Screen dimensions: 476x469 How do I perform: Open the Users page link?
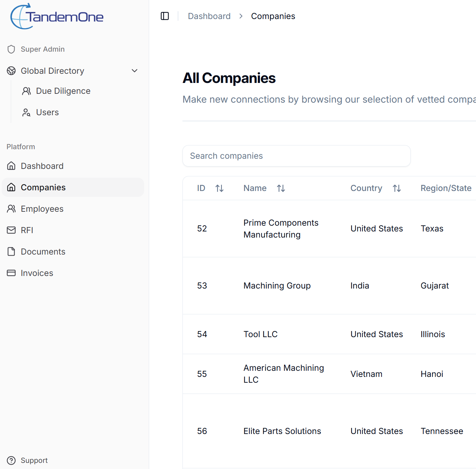pos(47,112)
